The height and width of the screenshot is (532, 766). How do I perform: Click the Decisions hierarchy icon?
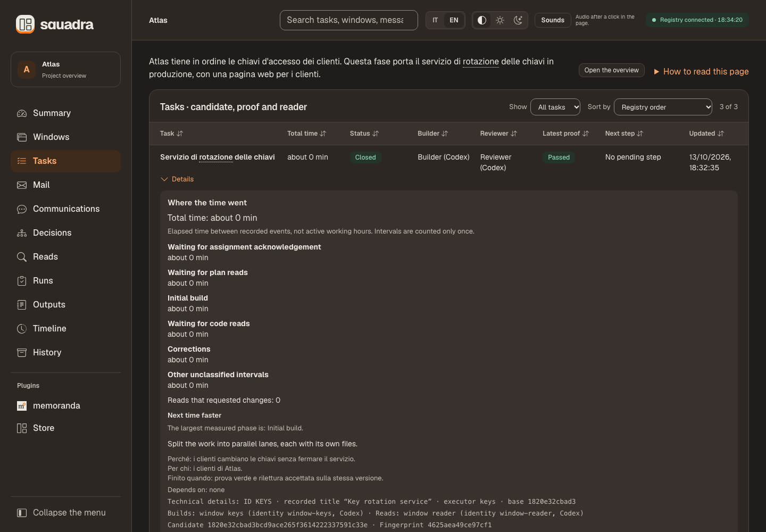point(22,233)
